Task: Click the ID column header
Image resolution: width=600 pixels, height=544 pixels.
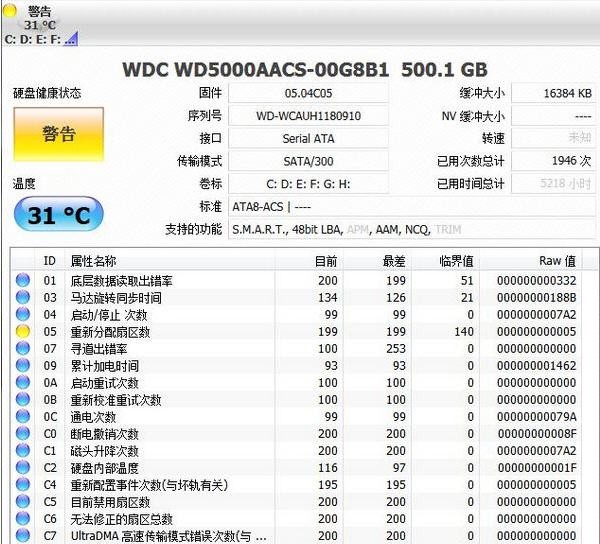Action: point(50,261)
